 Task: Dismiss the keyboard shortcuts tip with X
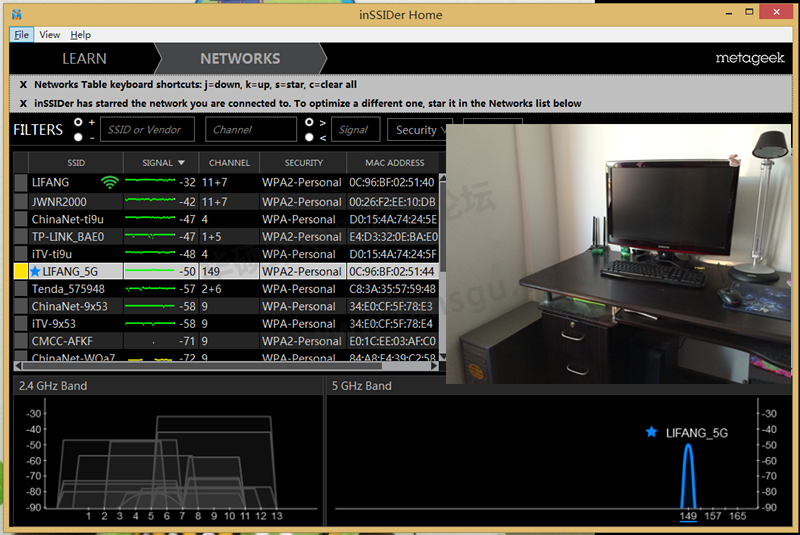(x=23, y=85)
